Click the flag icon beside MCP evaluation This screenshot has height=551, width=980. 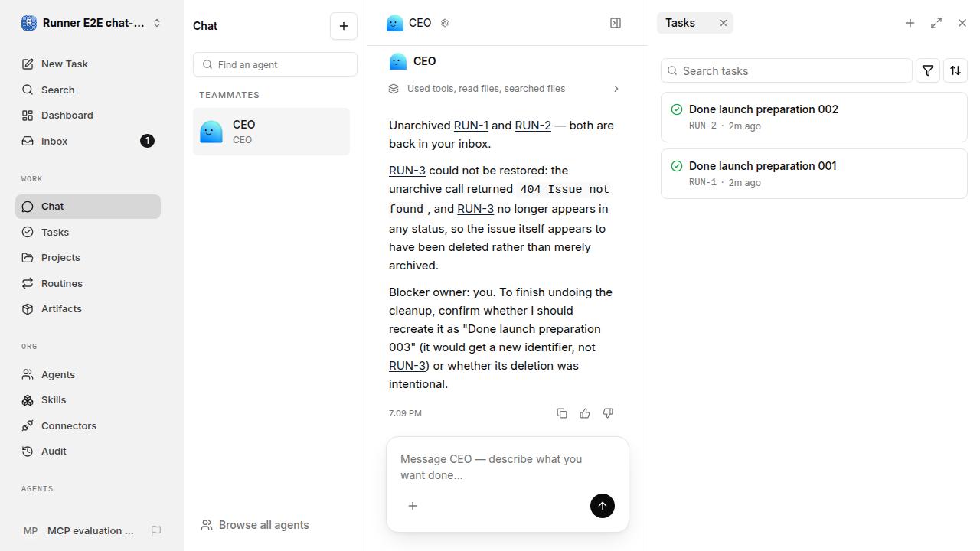(156, 531)
